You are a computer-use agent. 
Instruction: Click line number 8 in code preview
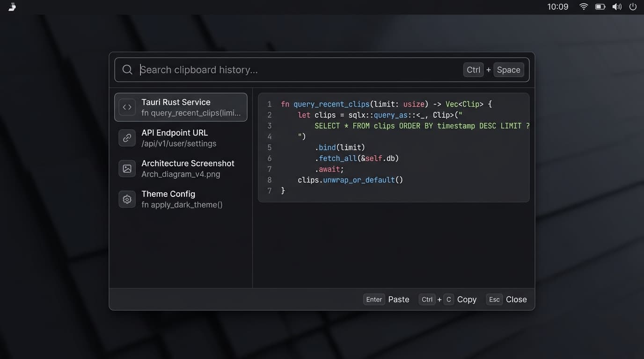pos(269,179)
